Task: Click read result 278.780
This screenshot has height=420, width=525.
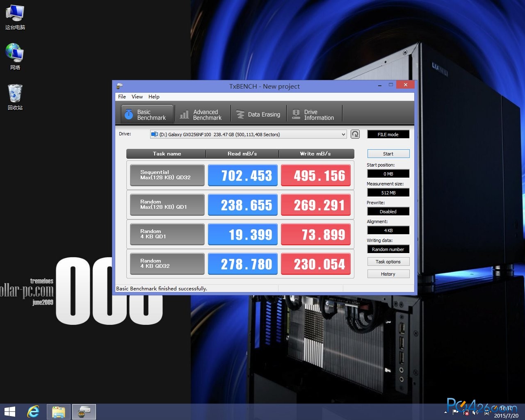Action: 243,264
